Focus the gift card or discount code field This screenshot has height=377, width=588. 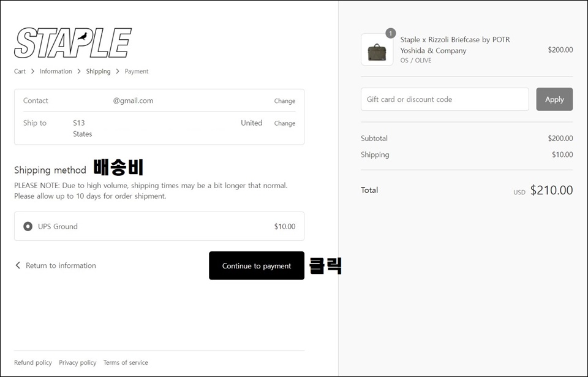click(x=445, y=99)
